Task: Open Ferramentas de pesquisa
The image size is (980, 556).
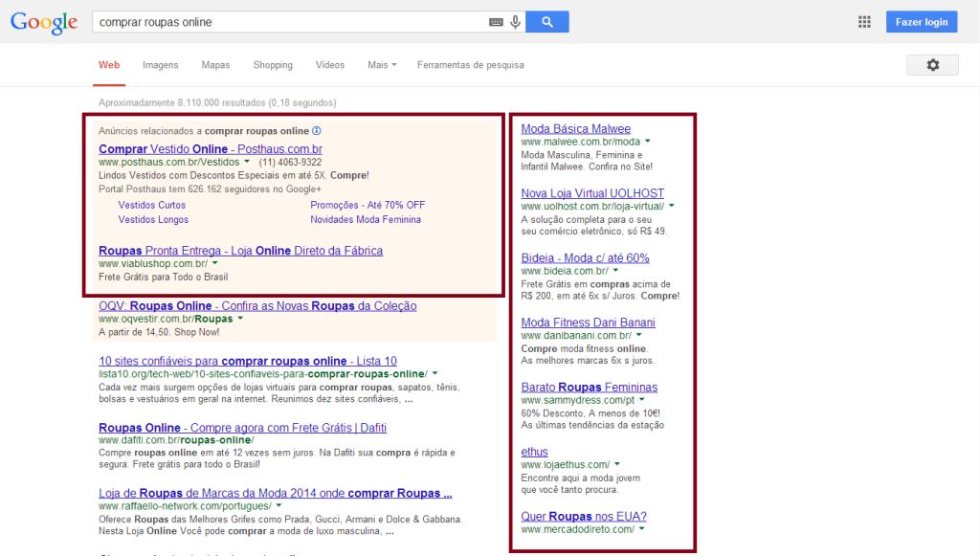Action: coord(471,65)
